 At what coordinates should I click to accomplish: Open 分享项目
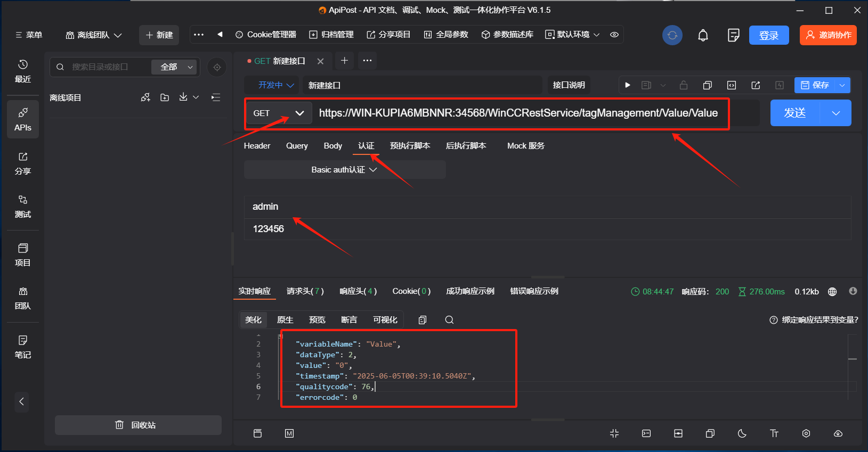pos(388,35)
